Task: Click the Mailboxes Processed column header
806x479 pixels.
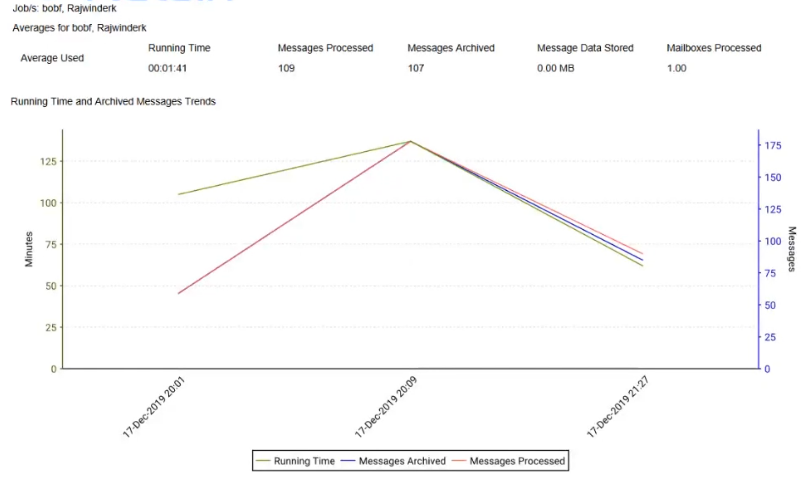Action: point(714,48)
